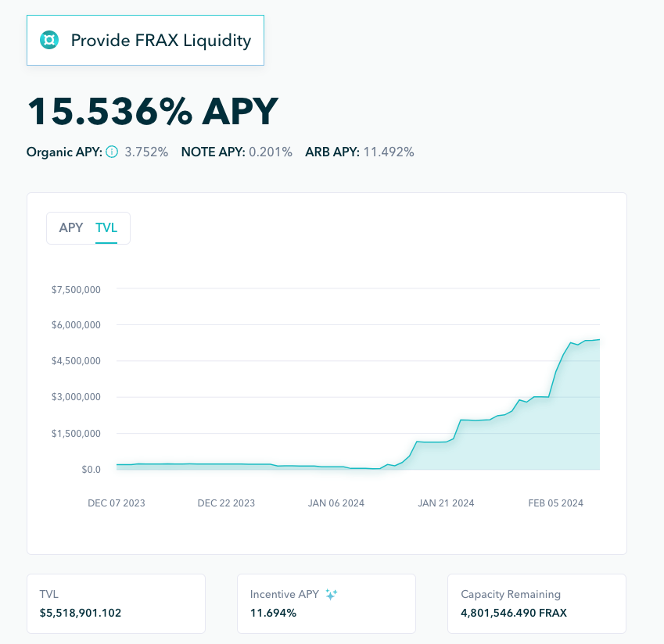The height and width of the screenshot is (644, 664).
Task: Switch to the APY chart tab
Action: (x=71, y=228)
